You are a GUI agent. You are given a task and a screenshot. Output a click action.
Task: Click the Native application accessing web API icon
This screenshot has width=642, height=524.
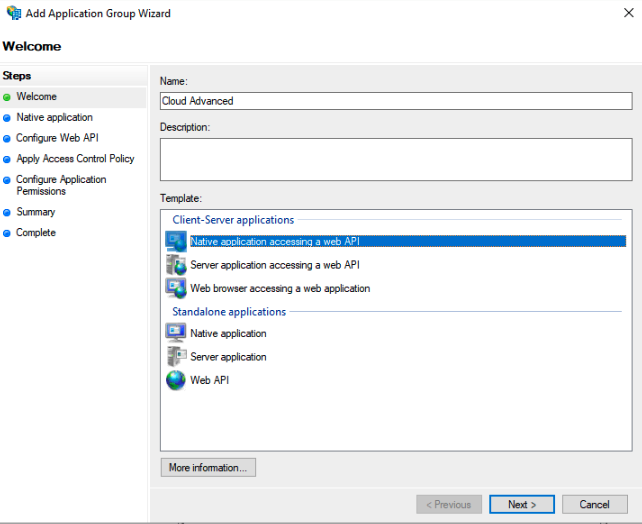[175, 241]
